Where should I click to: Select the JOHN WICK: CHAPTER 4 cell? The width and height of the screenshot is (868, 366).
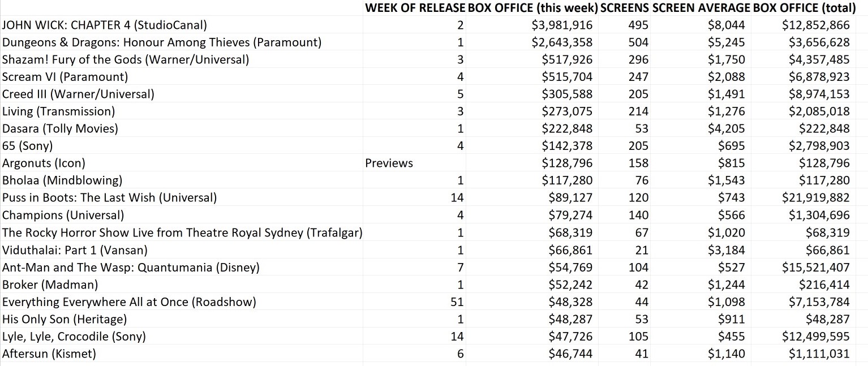[x=105, y=25]
